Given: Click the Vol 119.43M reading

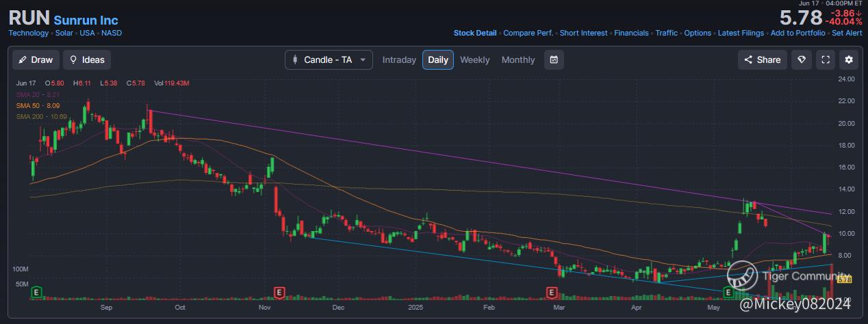Looking at the screenshot, I should pyautogui.click(x=171, y=83).
